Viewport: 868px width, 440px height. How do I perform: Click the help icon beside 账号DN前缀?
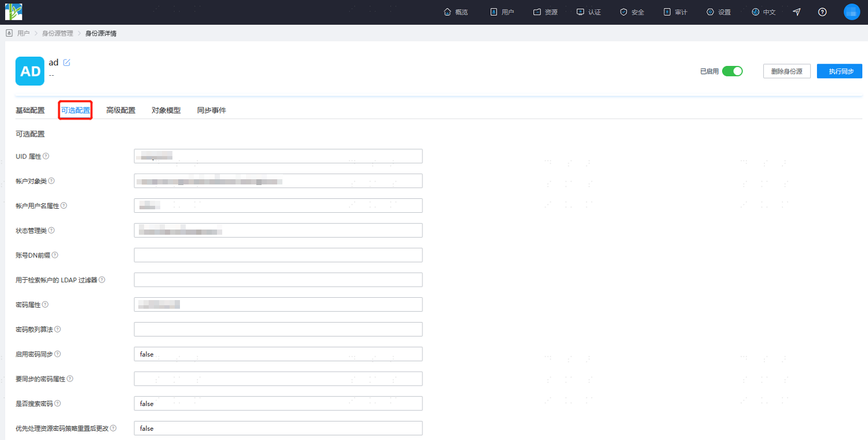point(56,255)
